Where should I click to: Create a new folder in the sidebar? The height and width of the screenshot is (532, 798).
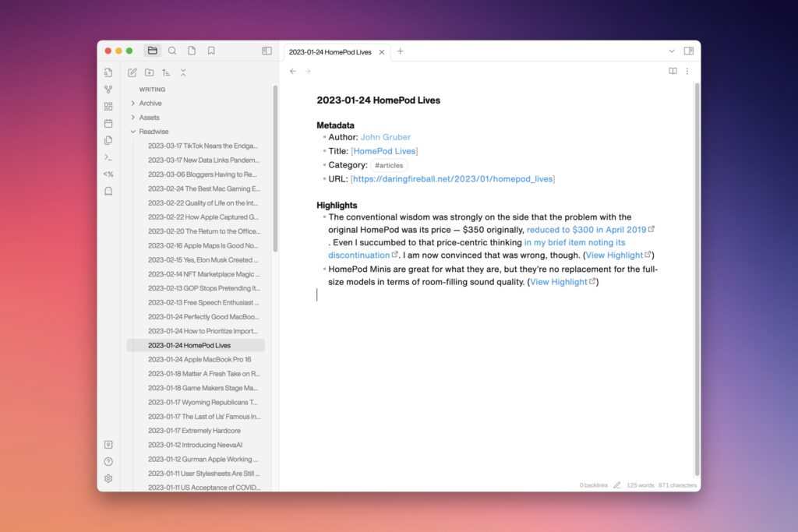click(x=150, y=72)
